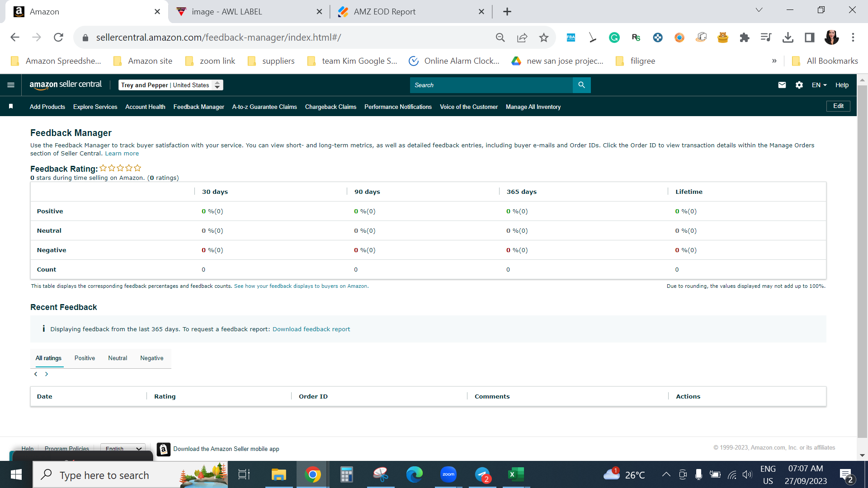Click the Windows taskbar search box
Viewport: 868px width, 488px height.
point(130,474)
